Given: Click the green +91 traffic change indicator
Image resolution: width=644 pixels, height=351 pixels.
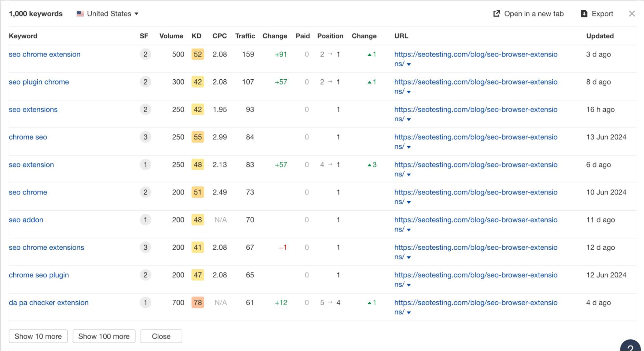Looking at the screenshot, I should click(x=280, y=54).
